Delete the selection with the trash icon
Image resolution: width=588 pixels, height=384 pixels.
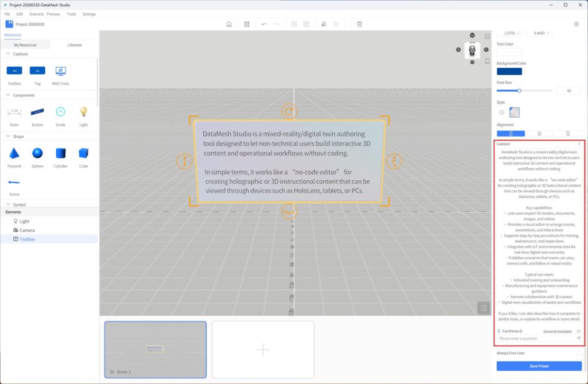point(359,24)
